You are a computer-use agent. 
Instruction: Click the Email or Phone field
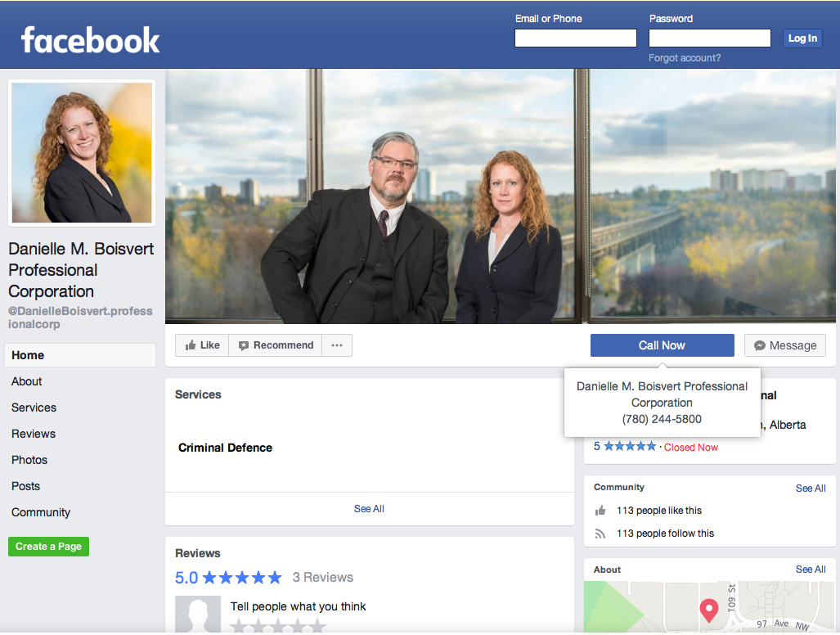pyautogui.click(x=575, y=38)
